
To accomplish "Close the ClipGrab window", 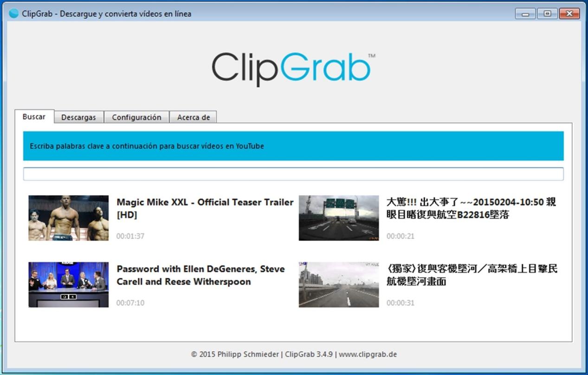I will 569,13.
